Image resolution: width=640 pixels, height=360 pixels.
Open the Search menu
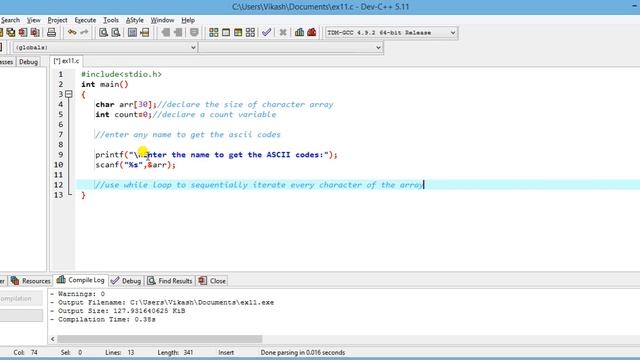[x=10, y=20]
